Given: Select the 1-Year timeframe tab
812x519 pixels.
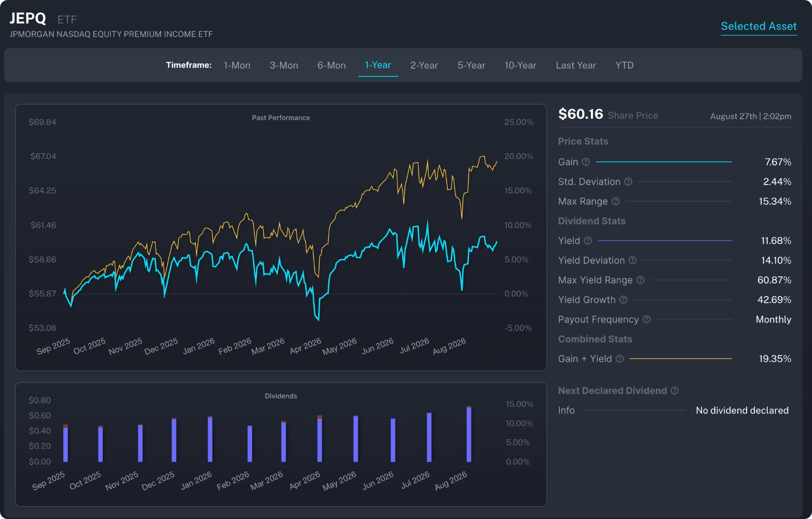Looking at the screenshot, I should (x=378, y=65).
